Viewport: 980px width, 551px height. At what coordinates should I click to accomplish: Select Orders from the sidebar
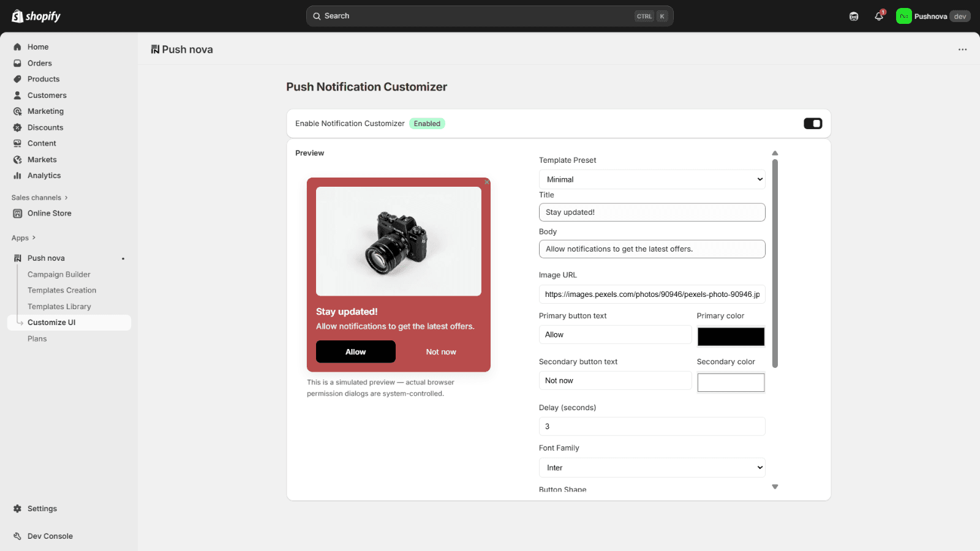pos(40,62)
